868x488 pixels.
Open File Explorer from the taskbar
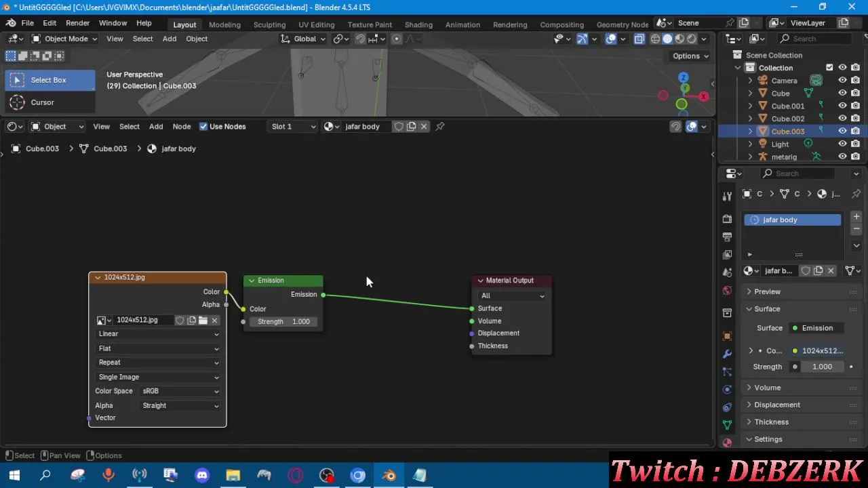click(233, 476)
